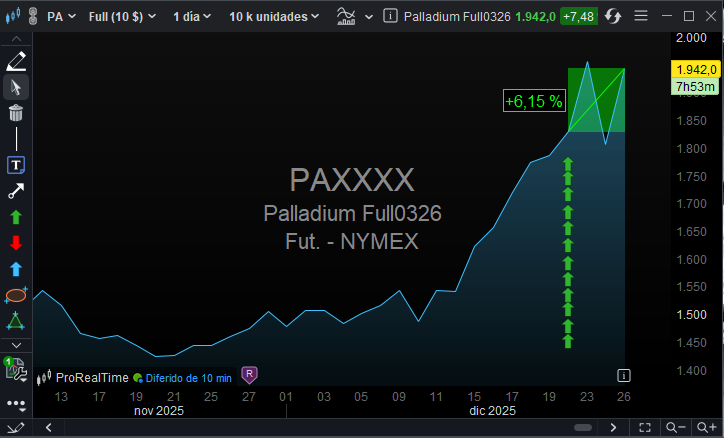Open the Full (10 $) contract dropdown

122,17
